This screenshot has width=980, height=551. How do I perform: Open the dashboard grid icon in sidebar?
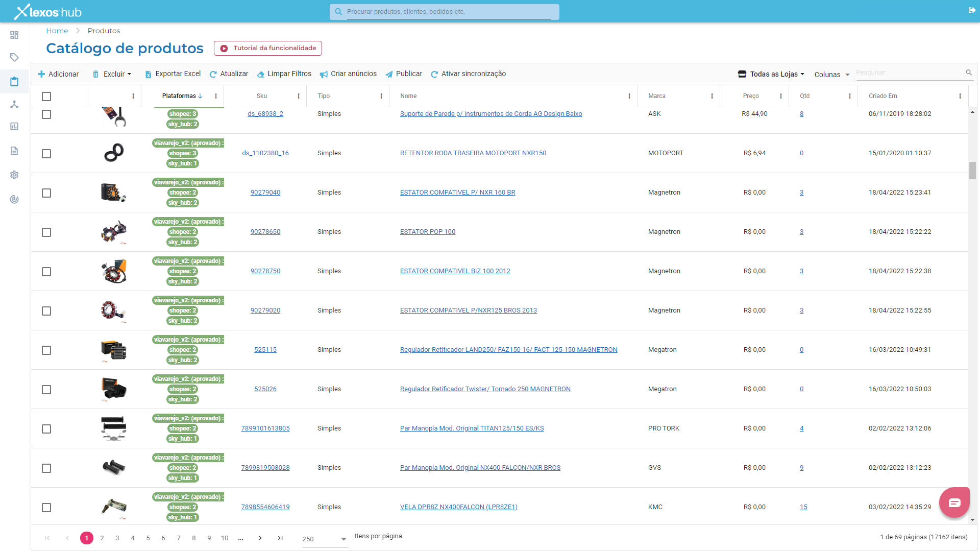[x=14, y=35]
